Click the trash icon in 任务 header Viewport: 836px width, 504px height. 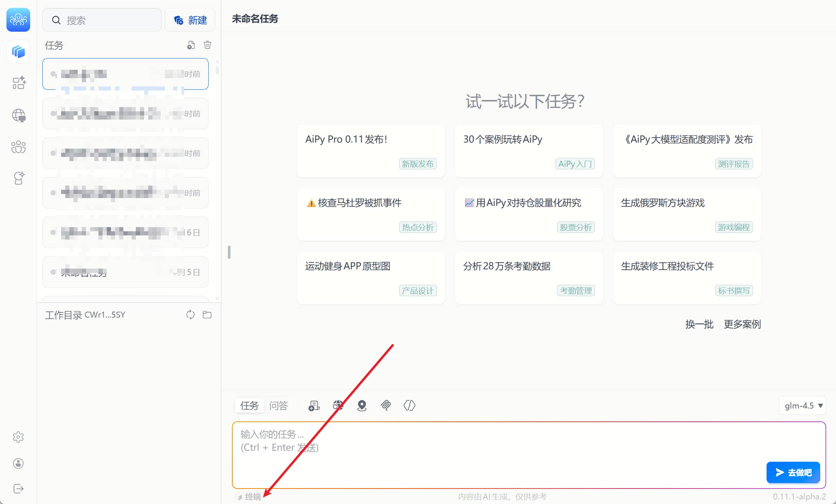[207, 45]
